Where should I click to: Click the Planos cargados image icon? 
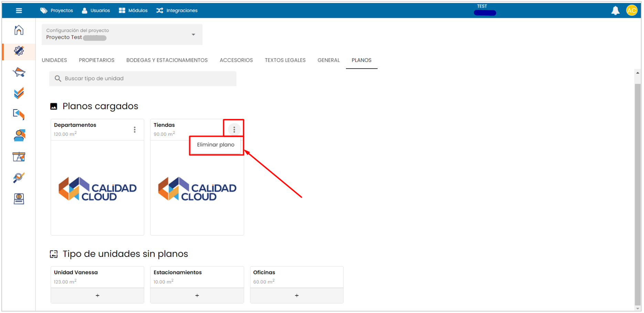coord(54,106)
